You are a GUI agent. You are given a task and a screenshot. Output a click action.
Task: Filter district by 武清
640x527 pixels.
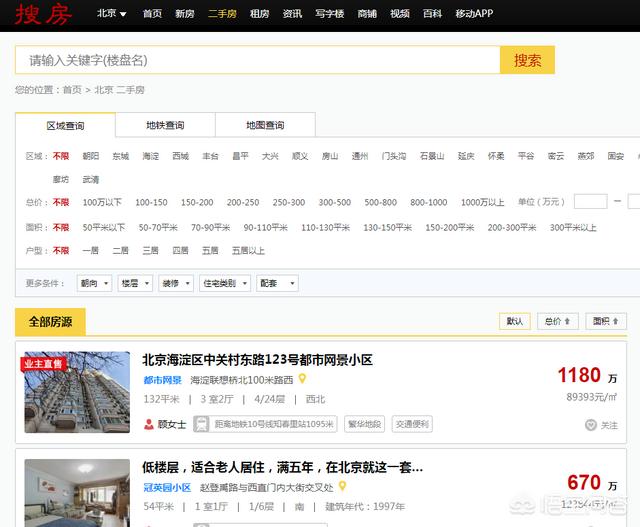[x=91, y=179]
